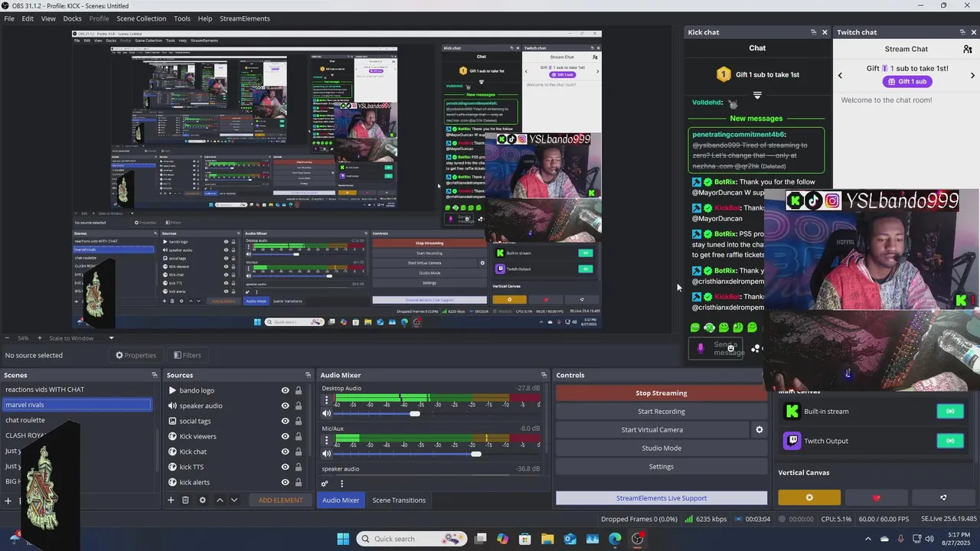Hide the speaker audio source
The image size is (980, 551).
pyautogui.click(x=285, y=406)
